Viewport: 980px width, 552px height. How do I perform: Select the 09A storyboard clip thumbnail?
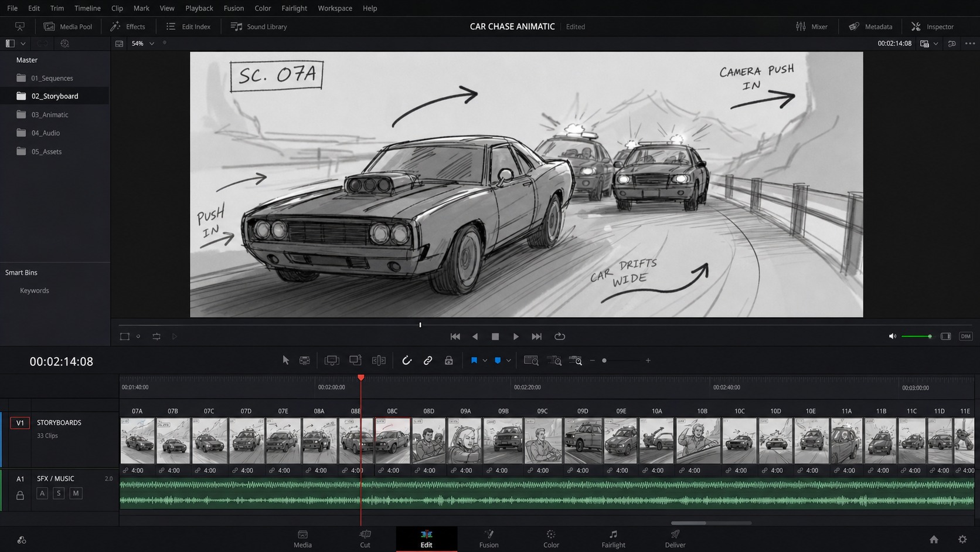pos(465,441)
